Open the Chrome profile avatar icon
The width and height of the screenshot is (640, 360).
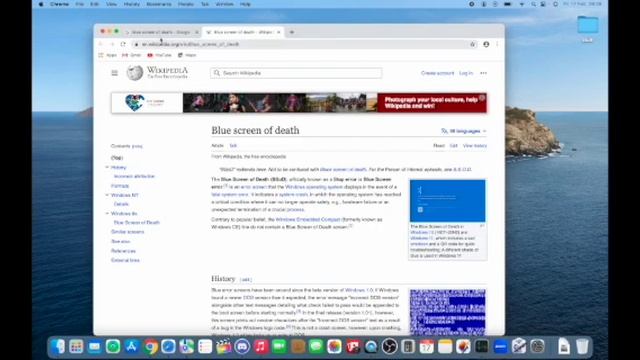tap(486, 44)
